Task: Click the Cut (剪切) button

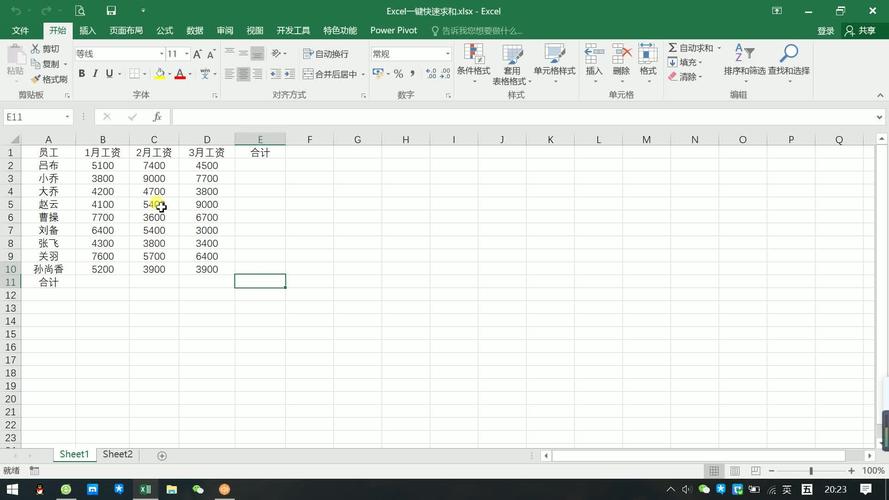Action: (45, 49)
